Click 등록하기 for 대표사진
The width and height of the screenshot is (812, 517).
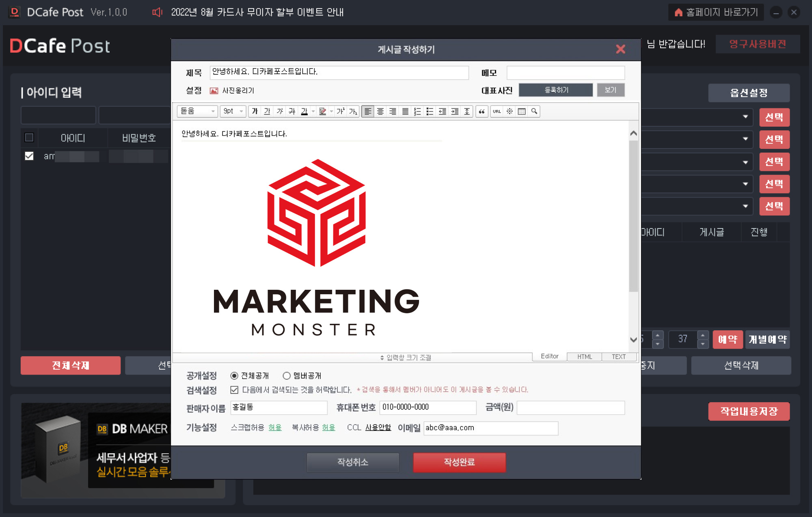click(x=556, y=90)
